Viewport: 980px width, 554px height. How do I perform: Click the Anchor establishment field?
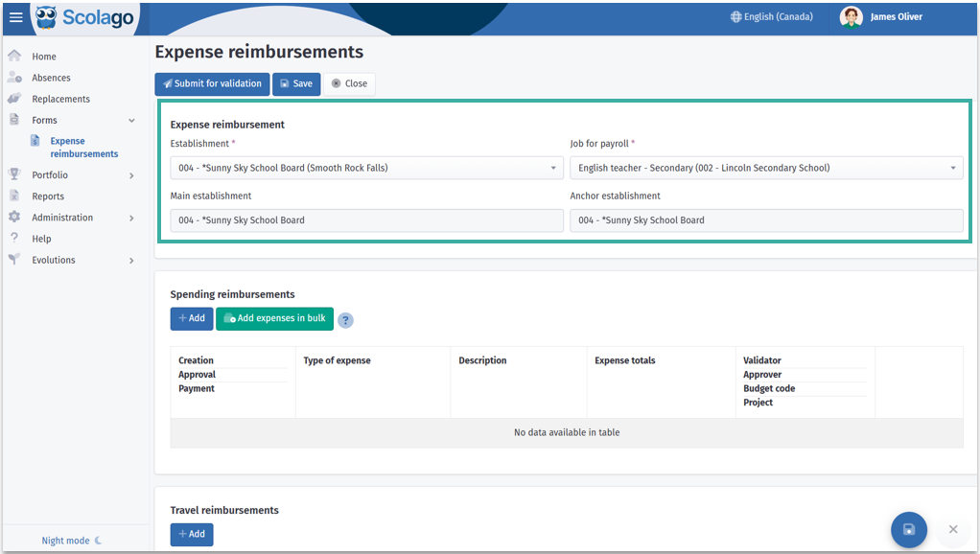[766, 219]
